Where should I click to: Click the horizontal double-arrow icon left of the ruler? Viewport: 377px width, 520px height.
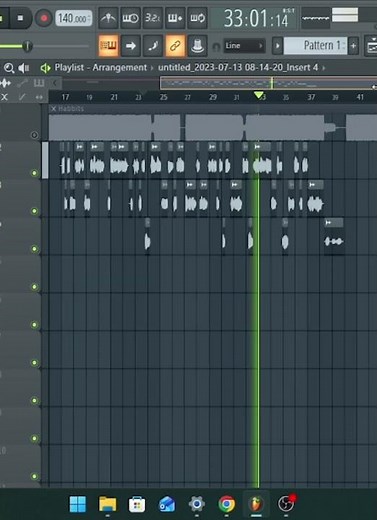pyautogui.click(x=39, y=97)
